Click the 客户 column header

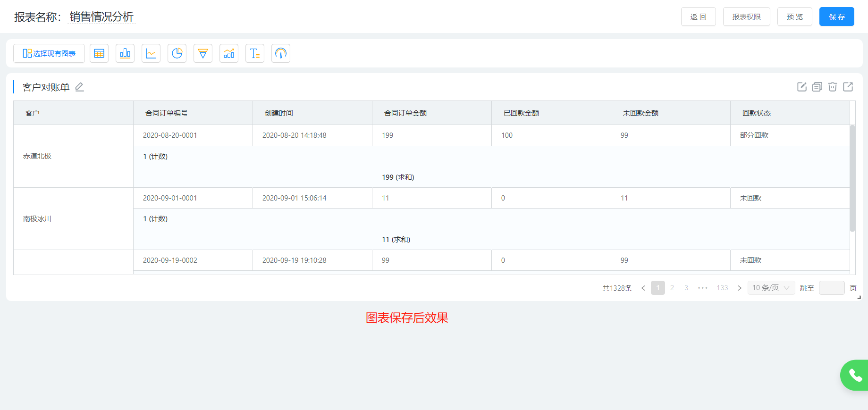click(x=74, y=113)
